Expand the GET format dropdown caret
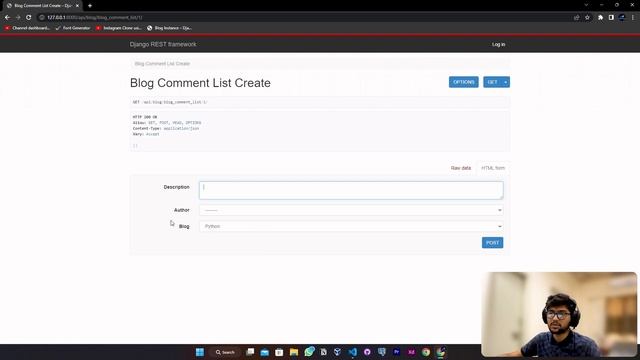This screenshot has width=640, height=360. coord(506,82)
